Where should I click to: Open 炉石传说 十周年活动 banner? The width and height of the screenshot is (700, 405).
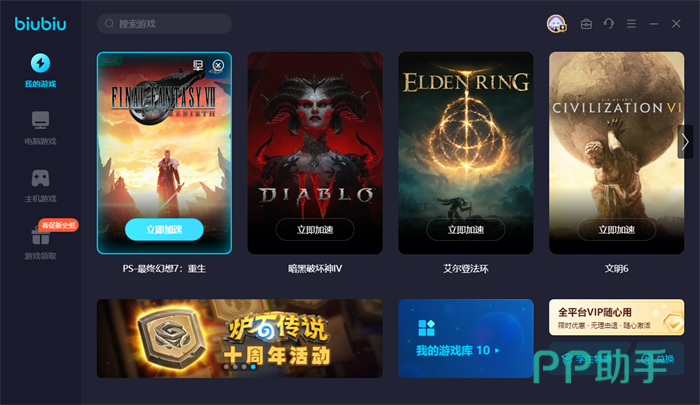coord(240,338)
